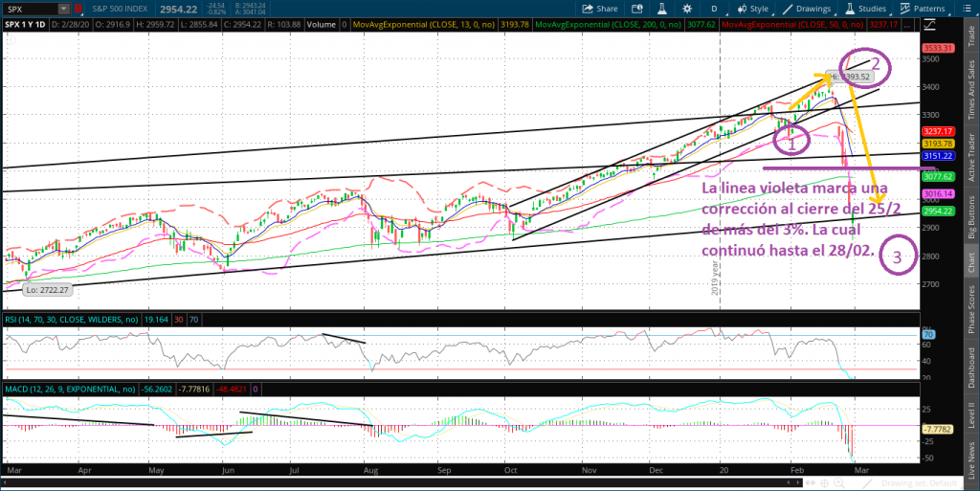
Task: Open the chart alert book icon
Action: 636,9
